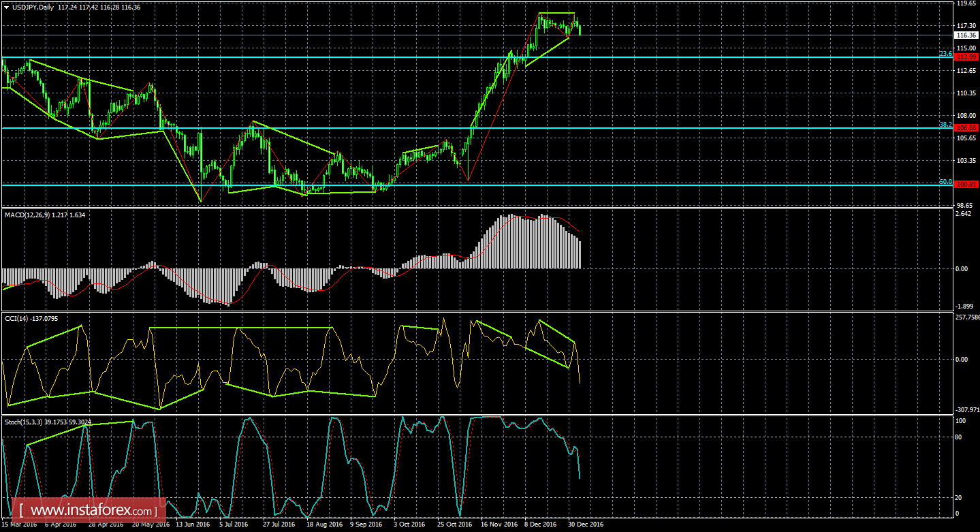Click the red 106.66 Fibonacci price tag
The image size is (980, 532).
pos(966,128)
